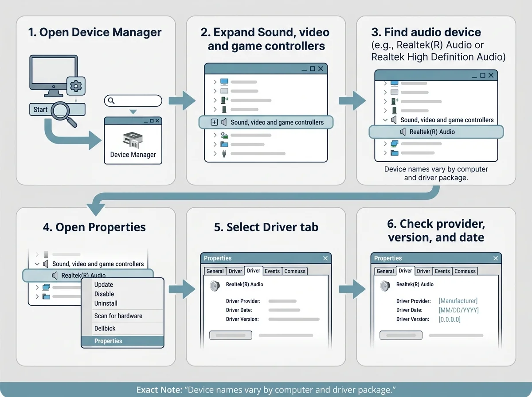The width and height of the screenshot is (532, 397).
Task: Click blue folder icon in step 2 tree
Action: 224,144
